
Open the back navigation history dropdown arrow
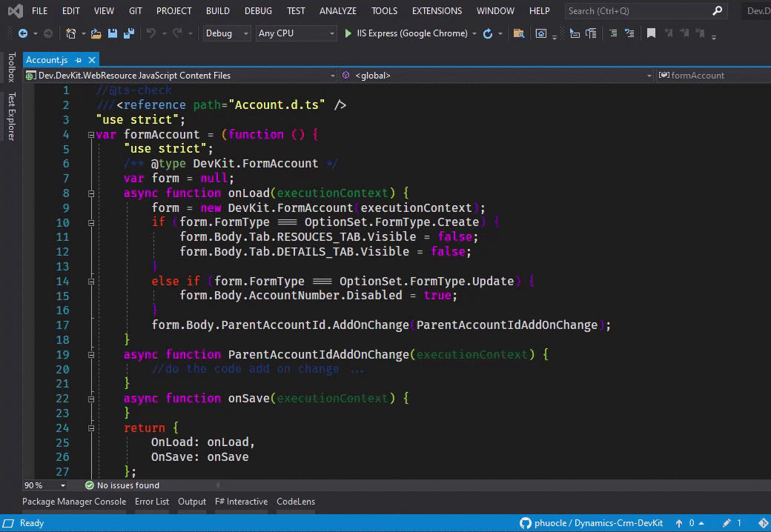[x=36, y=34]
